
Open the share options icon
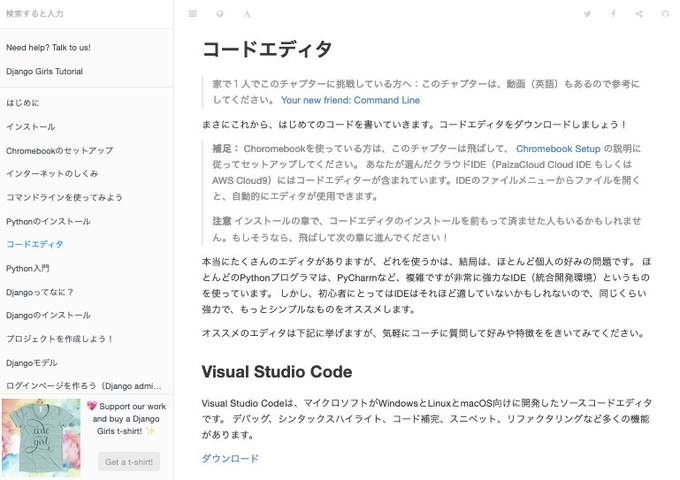pos(639,14)
